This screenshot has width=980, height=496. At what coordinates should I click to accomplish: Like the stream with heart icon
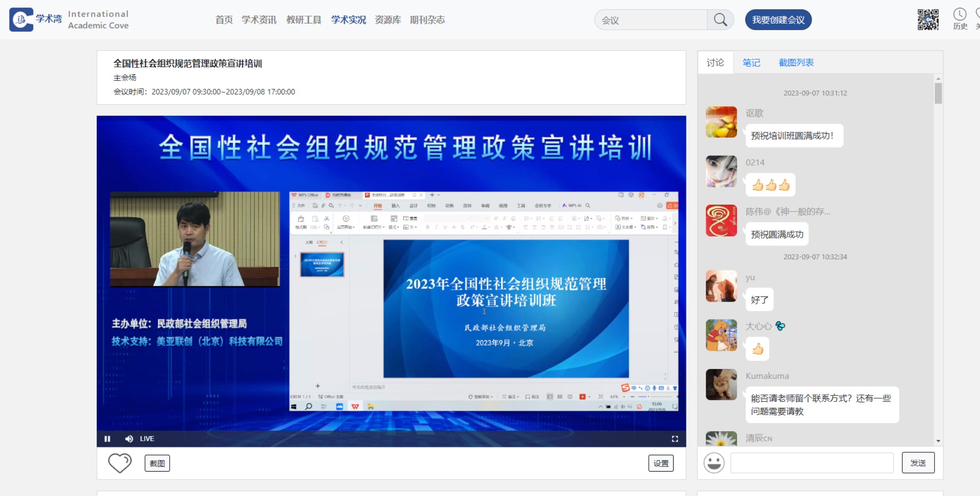[x=120, y=463]
